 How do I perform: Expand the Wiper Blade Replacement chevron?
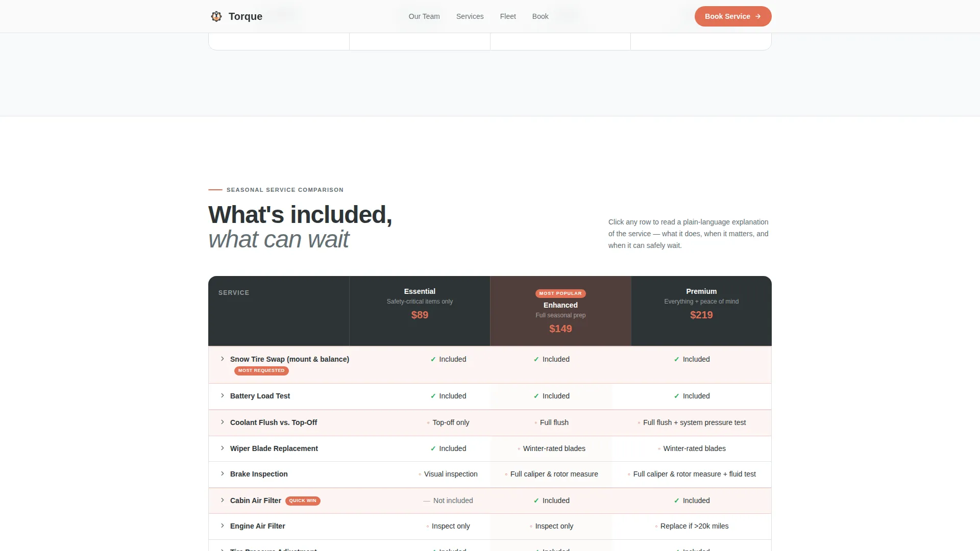(x=223, y=448)
